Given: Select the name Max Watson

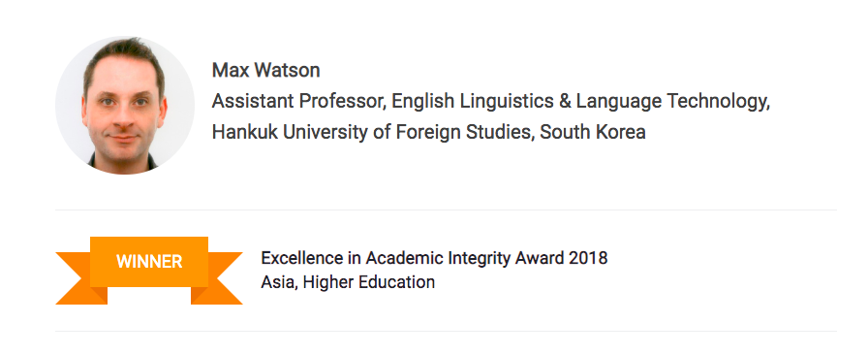Looking at the screenshot, I should pyautogui.click(x=265, y=71).
